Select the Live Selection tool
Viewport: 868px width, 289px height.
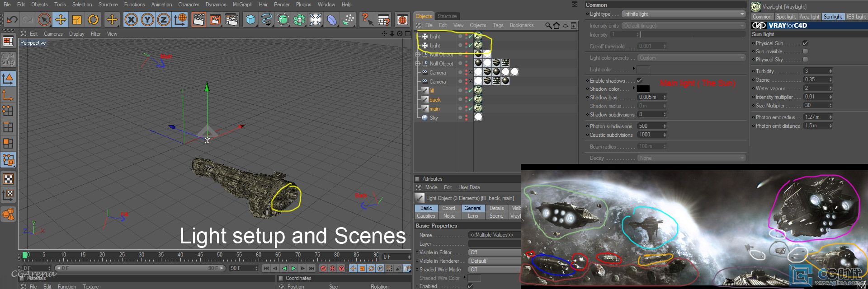[44, 19]
